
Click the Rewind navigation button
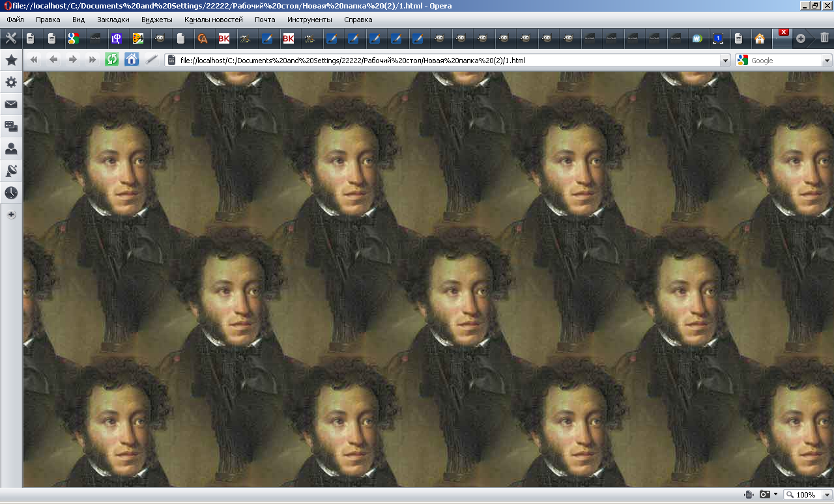34,60
